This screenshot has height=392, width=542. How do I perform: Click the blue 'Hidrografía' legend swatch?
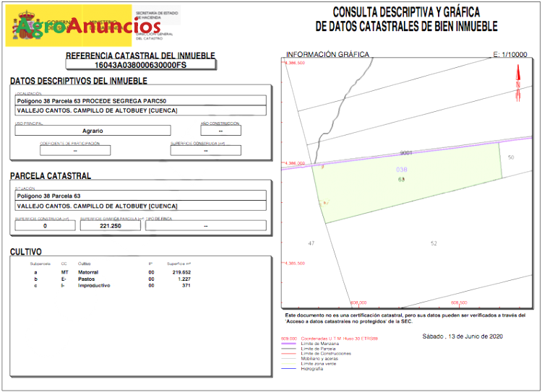coord(288,369)
